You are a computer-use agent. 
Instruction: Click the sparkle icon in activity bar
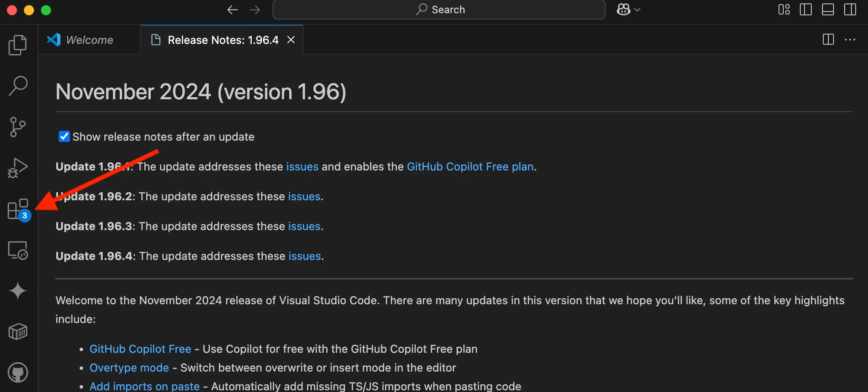(x=18, y=291)
